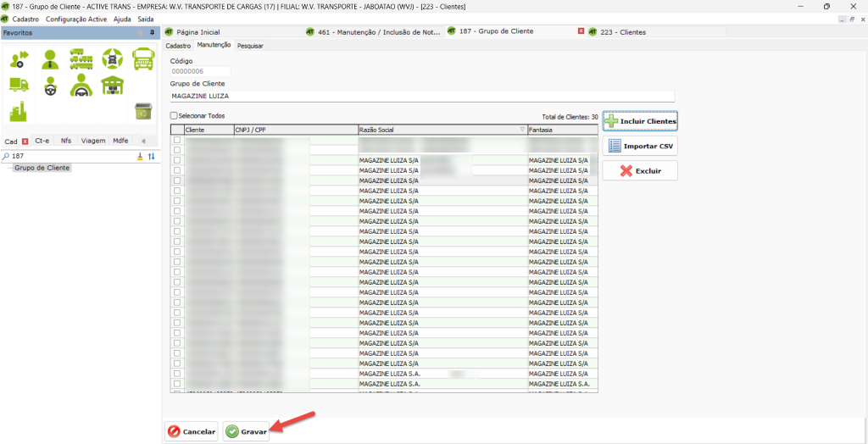Open the small driver with steering wheel icon
The width and height of the screenshot is (868, 444).
point(50,86)
